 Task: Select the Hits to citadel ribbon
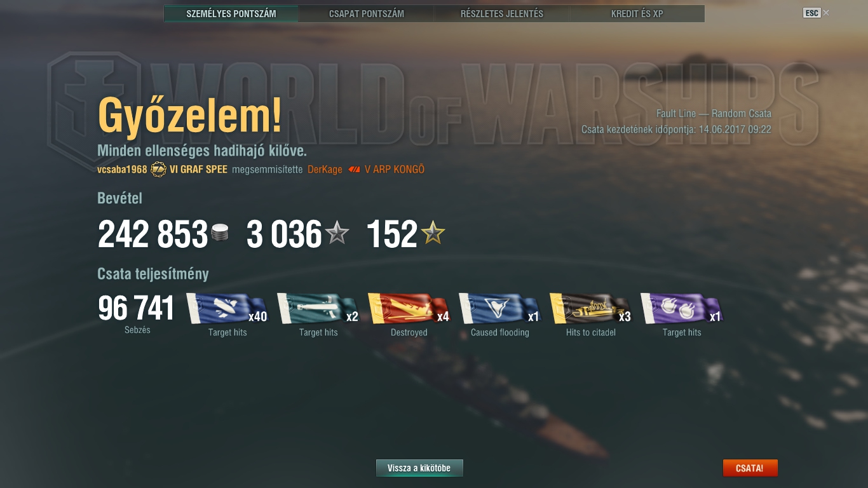point(591,309)
